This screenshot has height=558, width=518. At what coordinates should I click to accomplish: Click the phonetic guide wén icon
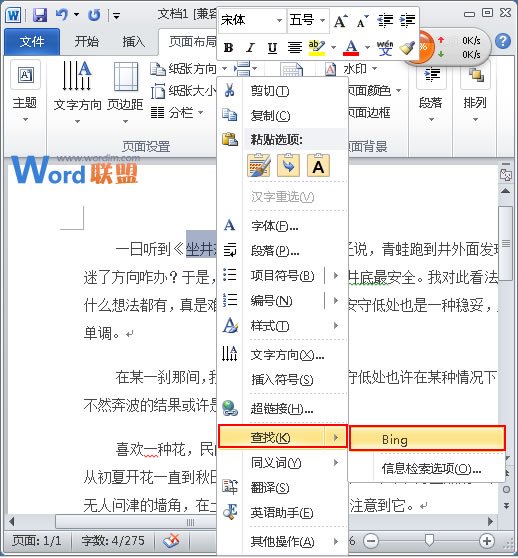pyautogui.click(x=385, y=48)
